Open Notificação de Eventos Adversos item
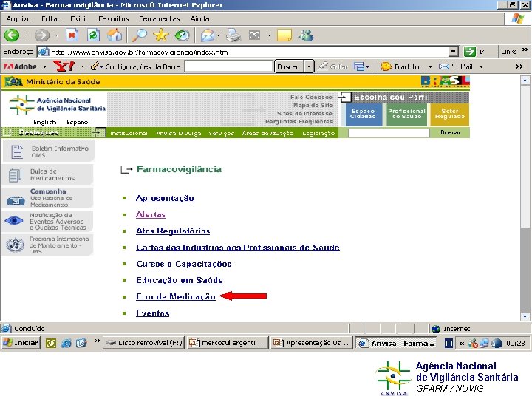 pyautogui.click(x=47, y=221)
